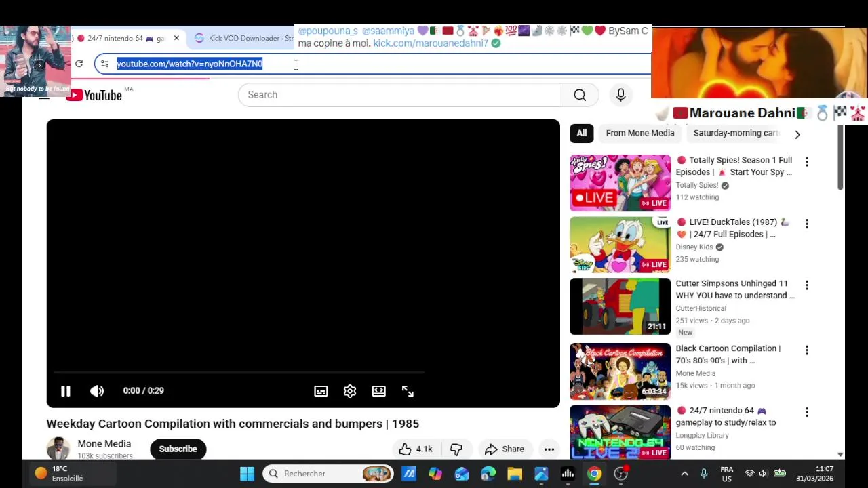The height and width of the screenshot is (488, 868).
Task: Open the network and volume quick settings
Action: [764, 474]
